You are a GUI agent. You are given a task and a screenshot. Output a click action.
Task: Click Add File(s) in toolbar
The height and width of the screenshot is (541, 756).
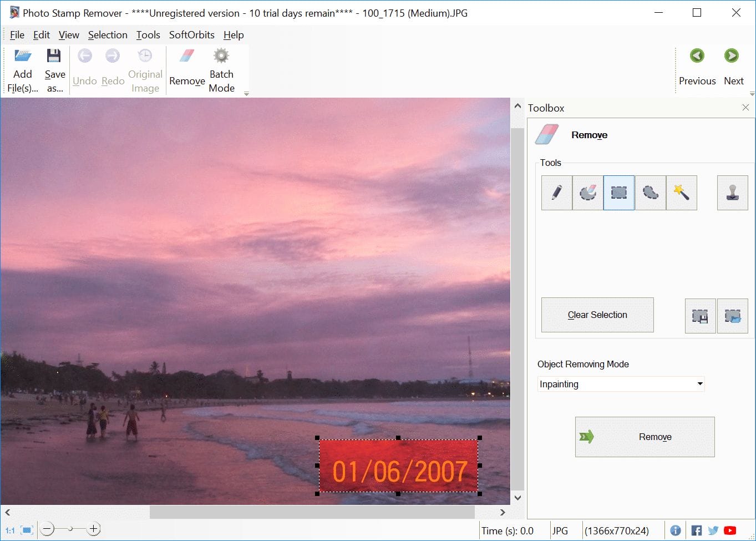point(23,71)
